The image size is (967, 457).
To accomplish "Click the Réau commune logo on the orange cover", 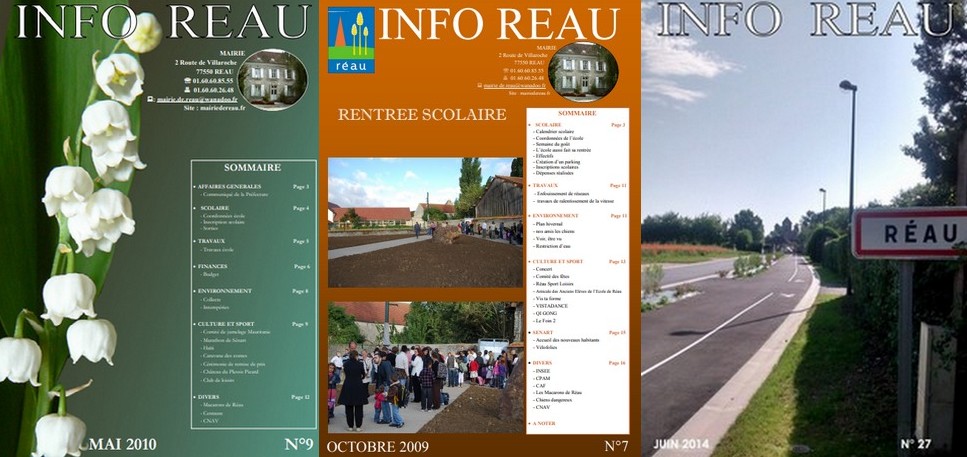I will pyautogui.click(x=351, y=40).
